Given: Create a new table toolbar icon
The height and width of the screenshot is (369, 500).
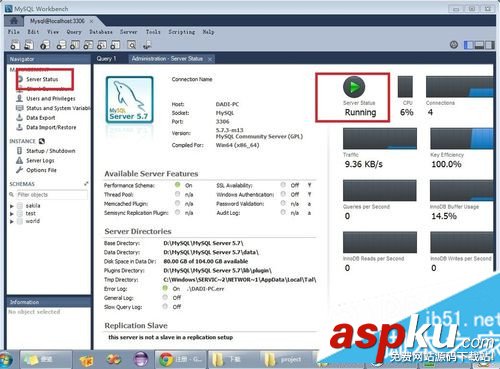Looking at the screenshot, I should point(75,45).
